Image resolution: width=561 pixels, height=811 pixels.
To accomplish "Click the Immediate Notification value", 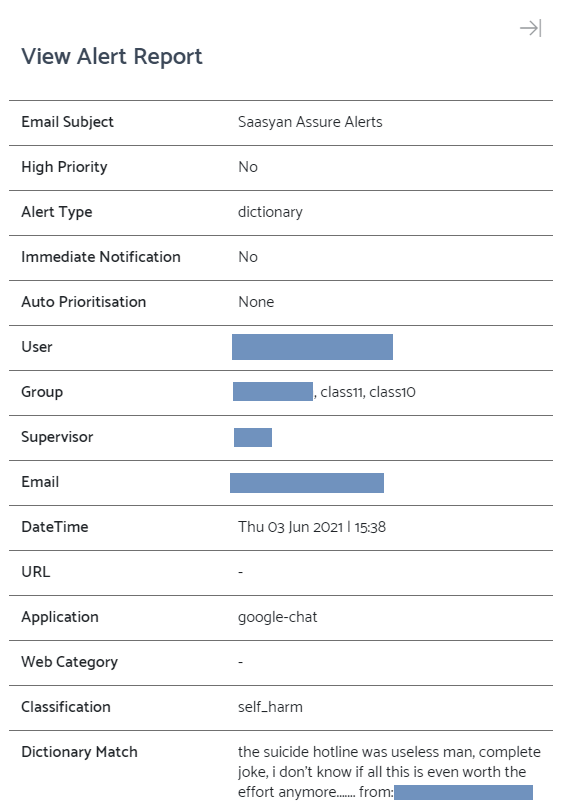I will point(248,257).
